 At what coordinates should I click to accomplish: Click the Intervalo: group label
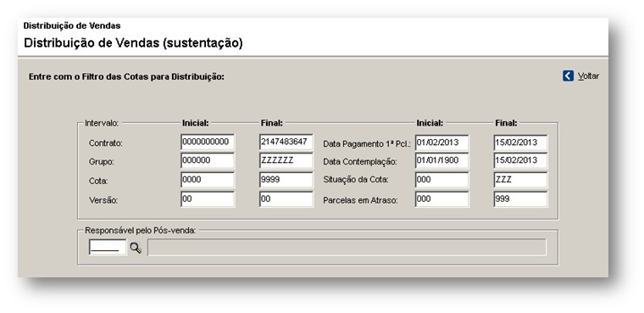102,122
